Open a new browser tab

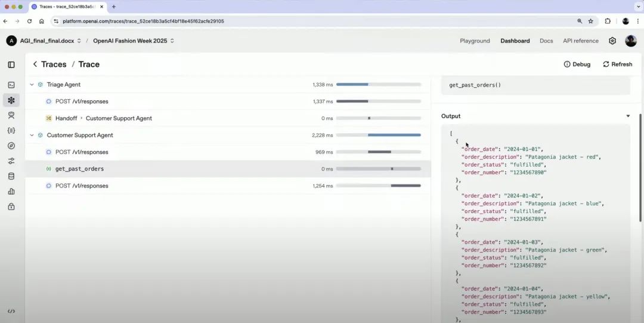[114, 7]
